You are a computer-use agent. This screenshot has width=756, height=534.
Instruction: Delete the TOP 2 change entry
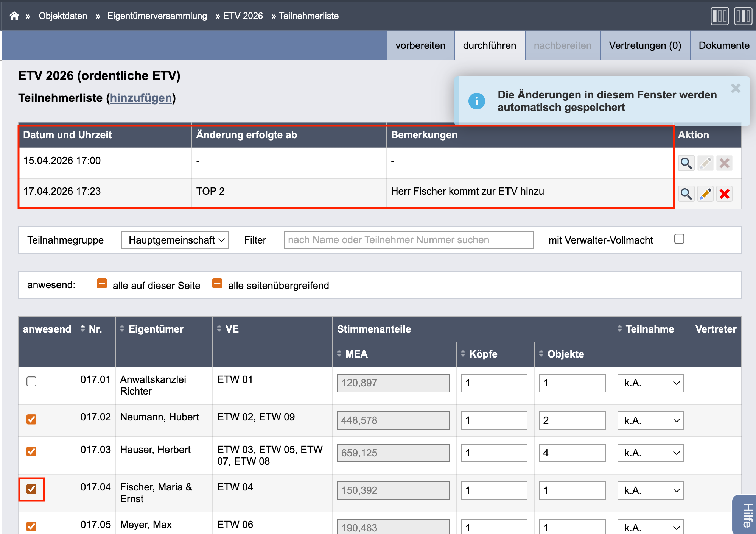(x=725, y=194)
